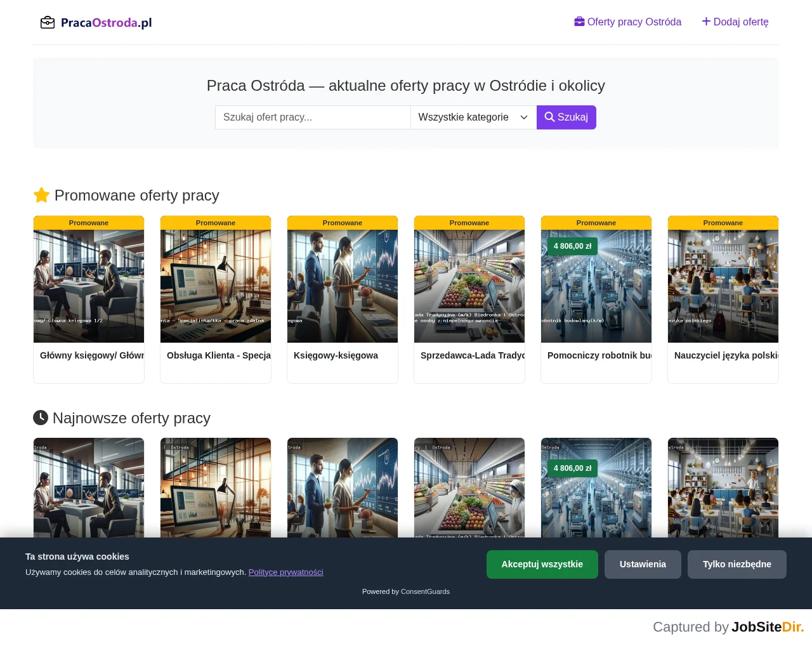Open promoted Obsługa Klienta offer thumbnail
This screenshot has height=646, width=812.
click(216, 286)
